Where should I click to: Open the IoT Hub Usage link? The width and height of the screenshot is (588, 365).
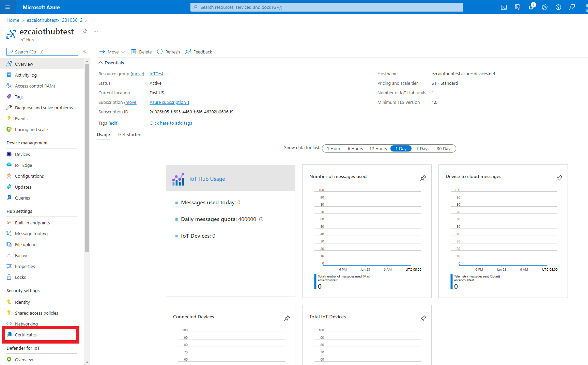click(207, 179)
